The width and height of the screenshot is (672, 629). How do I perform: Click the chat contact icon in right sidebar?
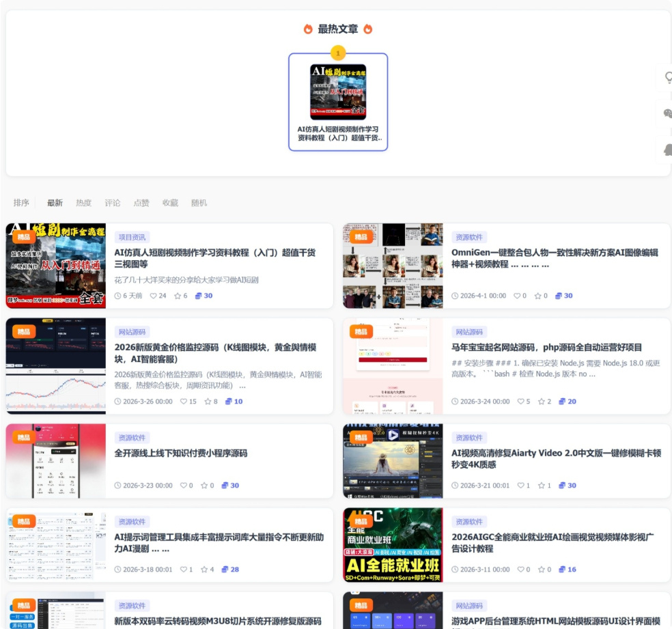click(x=668, y=113)
